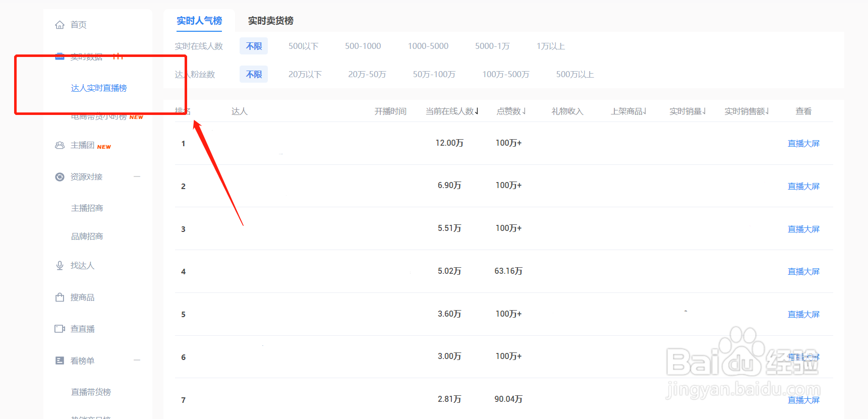Click the 礼物收入 column header
Viewport: 868px width, 419px height.
[567, 111]
